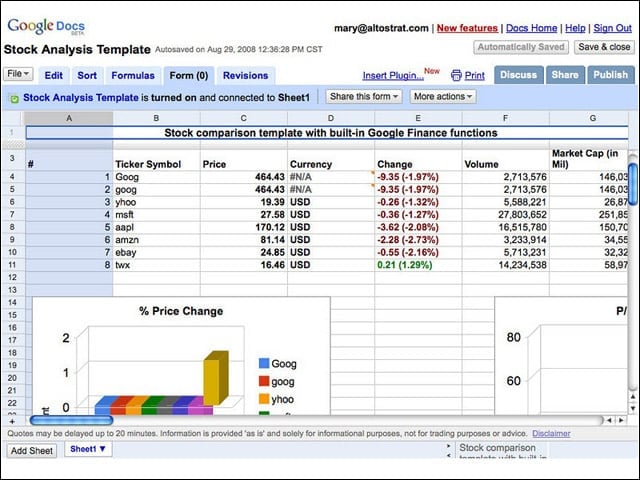Click the Stock Analysis Template form link
640x480 pixels.
pyautogui.click(x=81, y=98)
